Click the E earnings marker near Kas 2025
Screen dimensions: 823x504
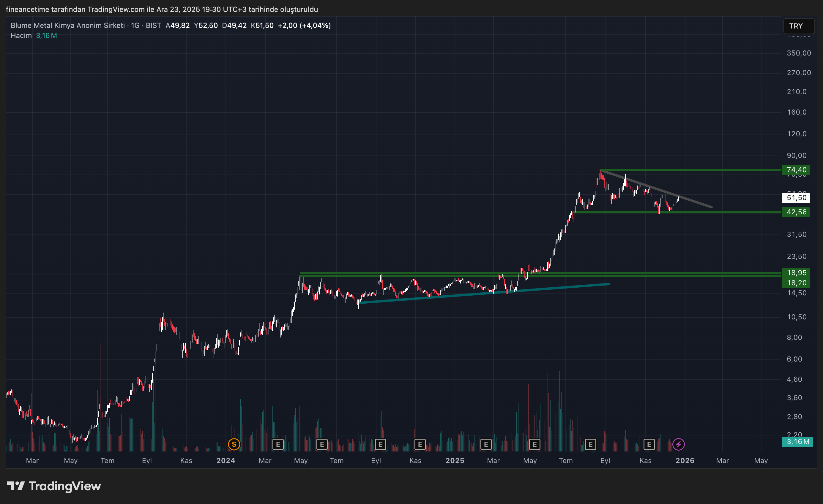[x=649, y=444]
